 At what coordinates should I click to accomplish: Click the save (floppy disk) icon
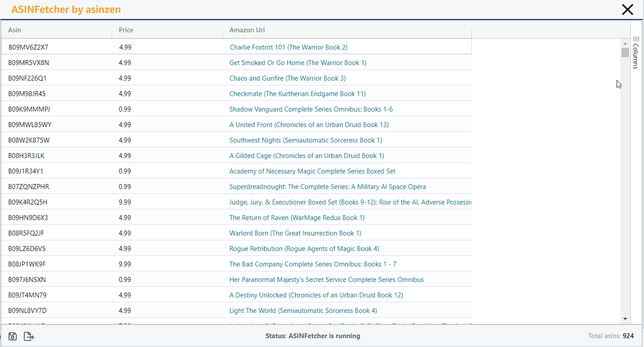coord(13,336)
